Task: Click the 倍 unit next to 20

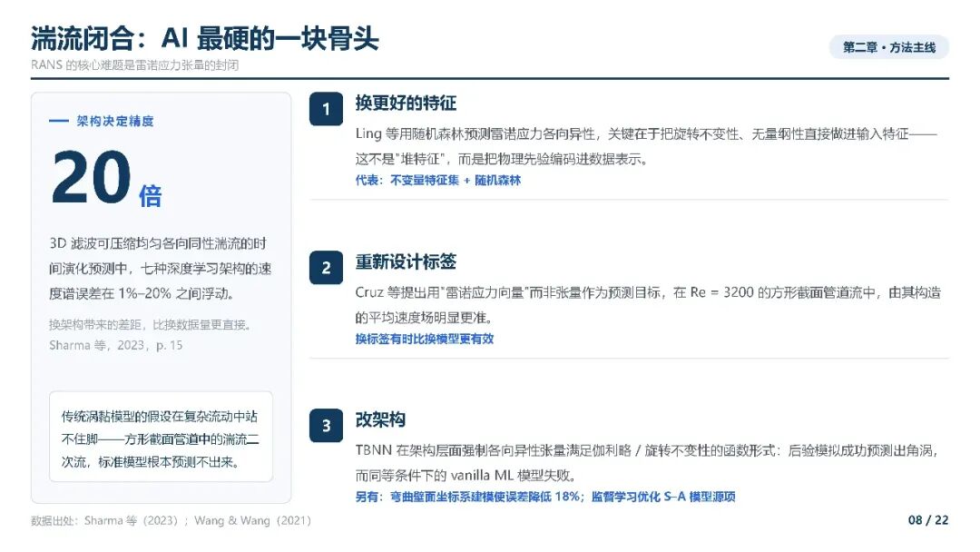Action: point(150,196)
